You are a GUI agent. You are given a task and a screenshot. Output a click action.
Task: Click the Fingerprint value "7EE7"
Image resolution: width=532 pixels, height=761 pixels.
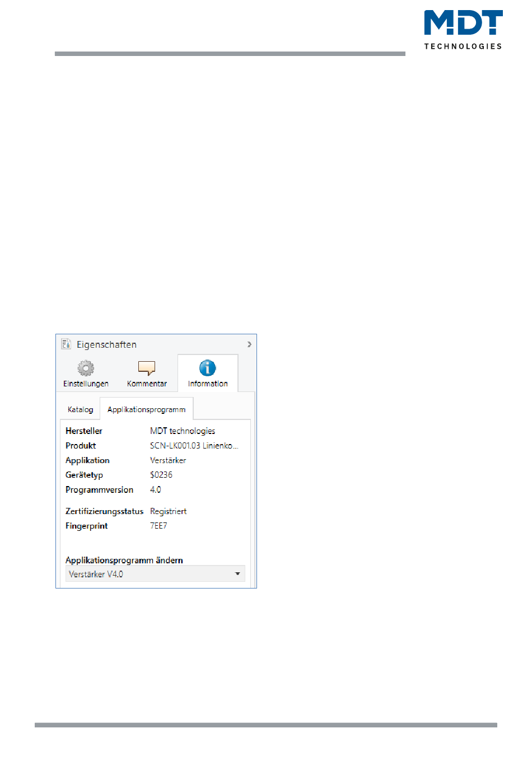tap(158, 526)
